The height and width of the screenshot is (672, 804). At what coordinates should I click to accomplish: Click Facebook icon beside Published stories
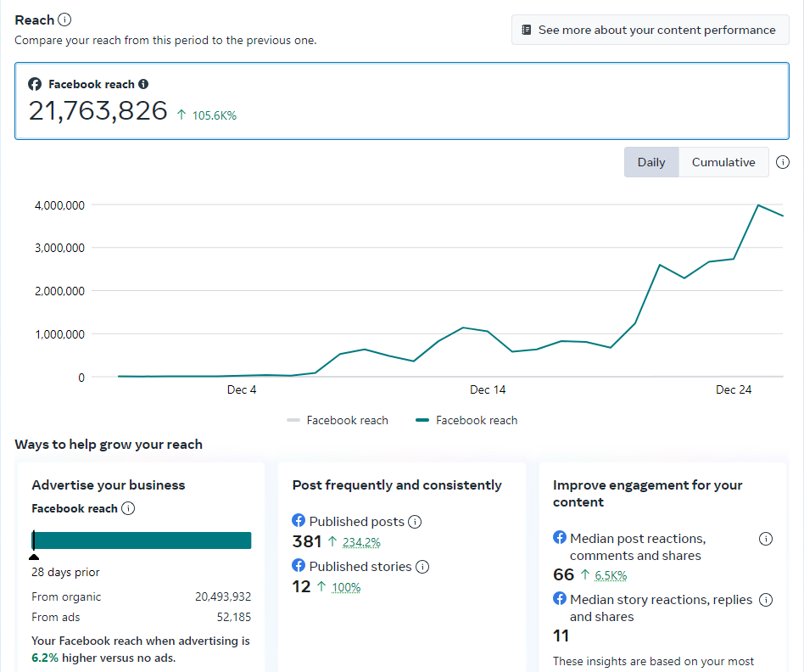click(299, 565)
